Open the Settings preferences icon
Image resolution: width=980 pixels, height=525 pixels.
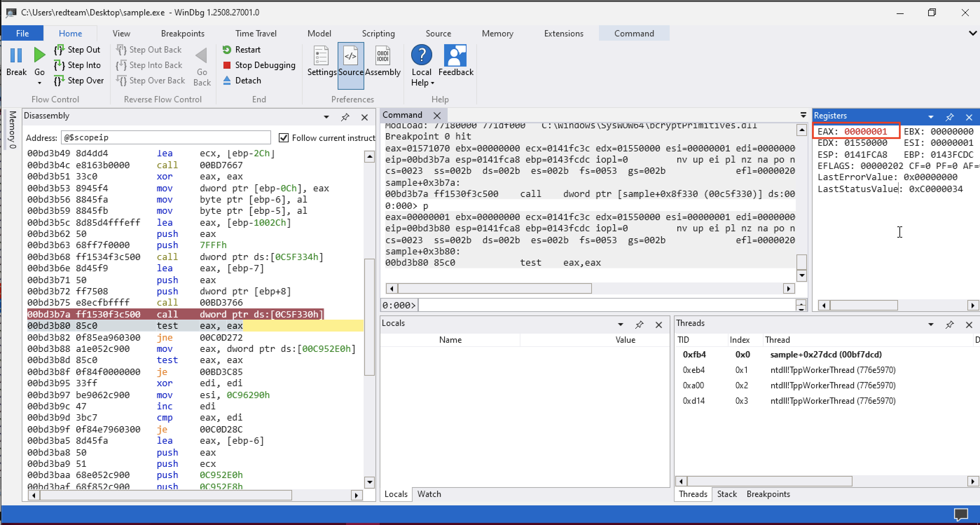[x=322, y=56]
